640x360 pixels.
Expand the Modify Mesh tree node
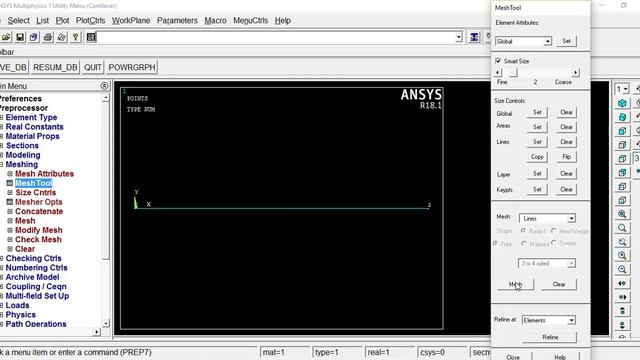10,230
